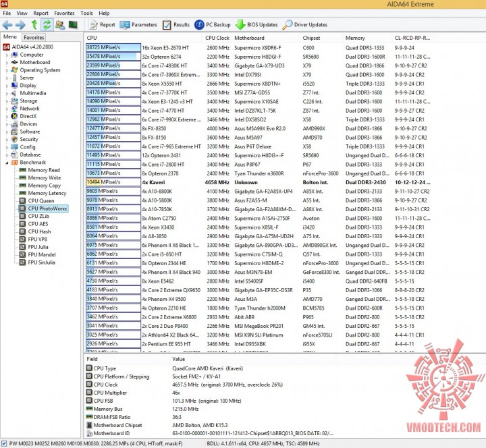Screen dimensions: 486x448
Task: Open the Tools menu
Action: pos(86,13)
